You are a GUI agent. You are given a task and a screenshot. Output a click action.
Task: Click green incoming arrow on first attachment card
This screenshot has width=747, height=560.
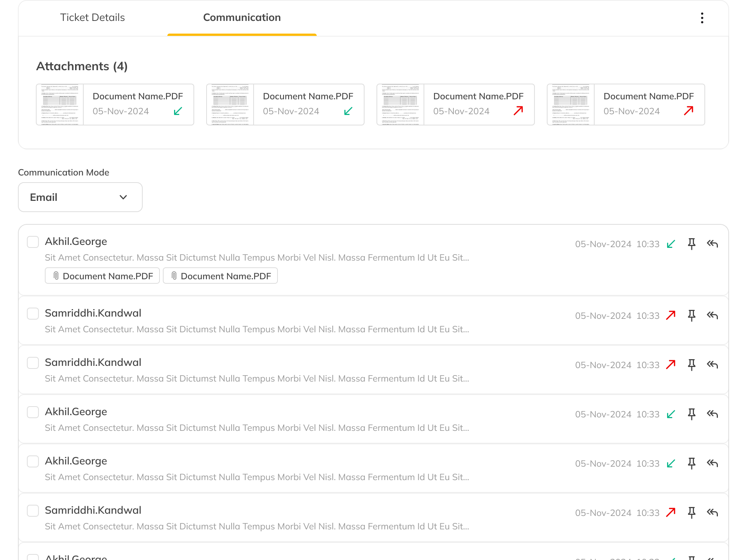178,111
